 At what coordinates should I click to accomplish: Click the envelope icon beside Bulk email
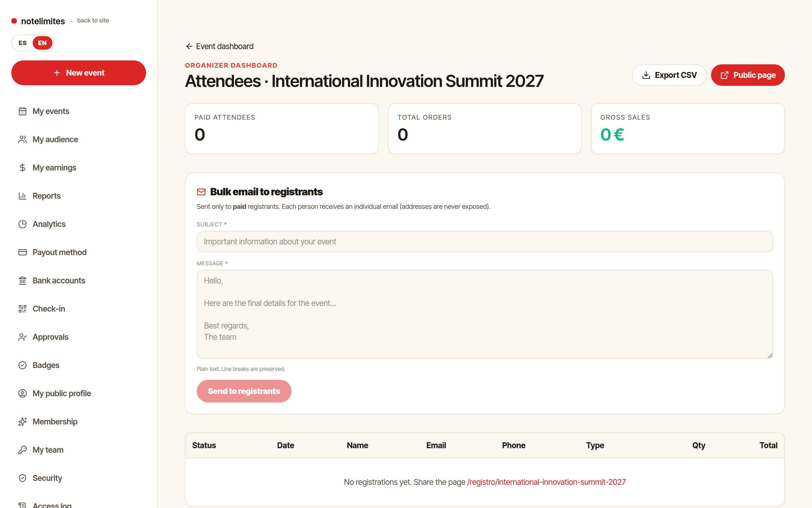click(201, 192)
